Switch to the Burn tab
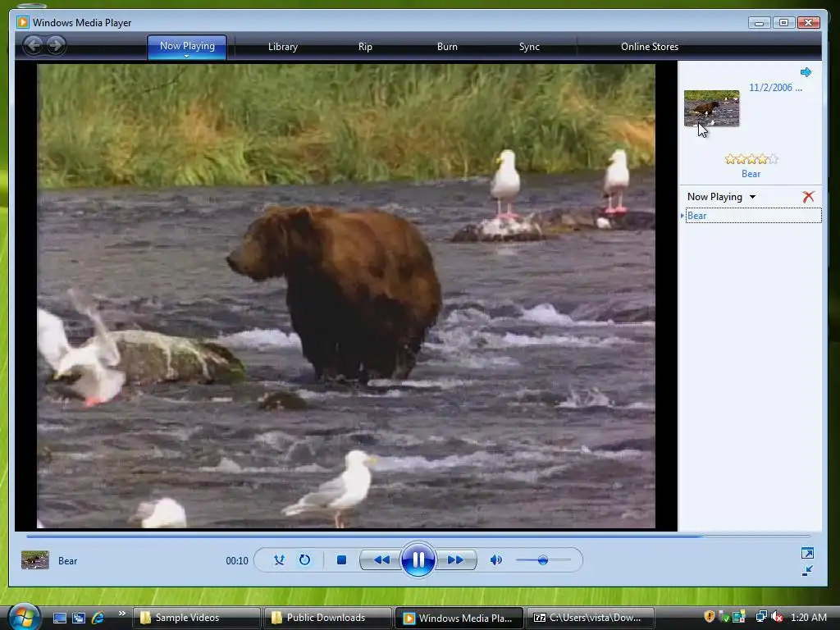The width and height of the screenshot is (840, 630). (447, 47)
